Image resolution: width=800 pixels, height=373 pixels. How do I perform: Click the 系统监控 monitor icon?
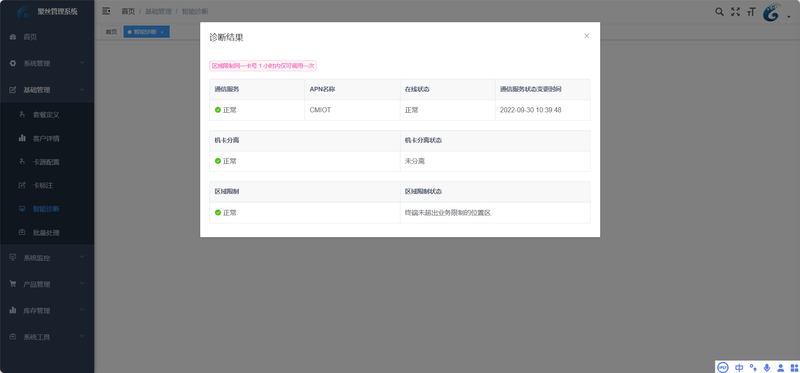(x=13, y=258)
